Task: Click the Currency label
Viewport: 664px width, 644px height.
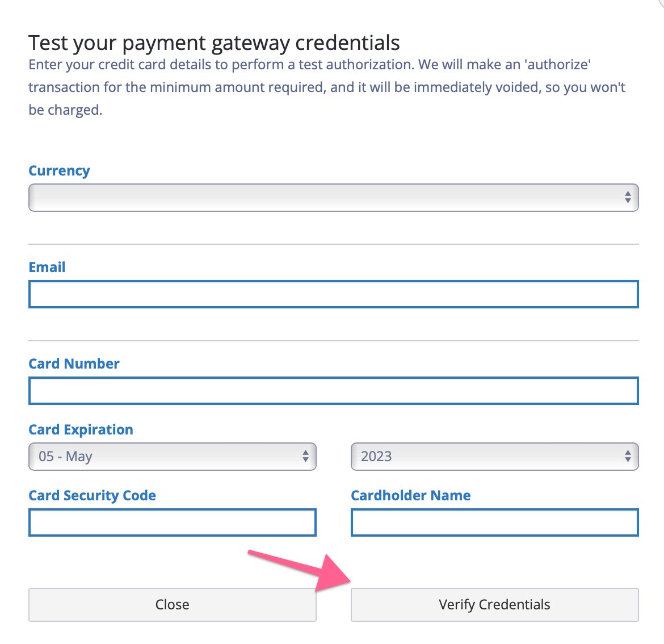Action: pos(59,170)
